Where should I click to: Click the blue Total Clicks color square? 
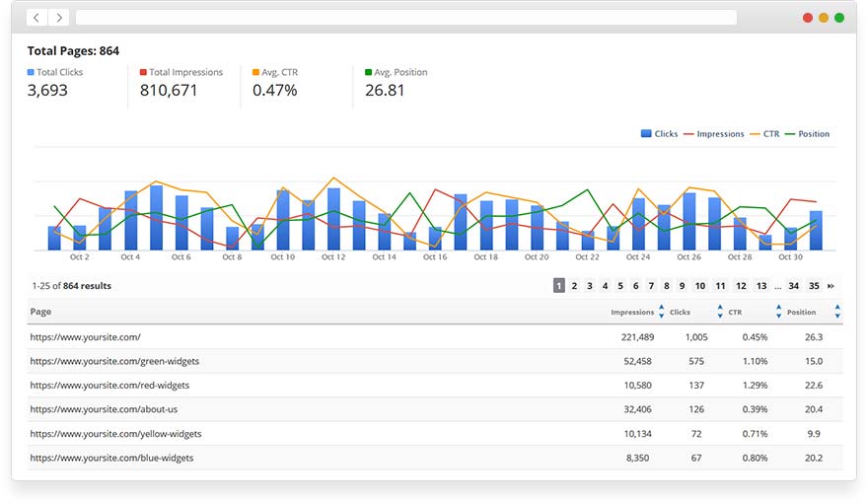click(x=31, y=72)
